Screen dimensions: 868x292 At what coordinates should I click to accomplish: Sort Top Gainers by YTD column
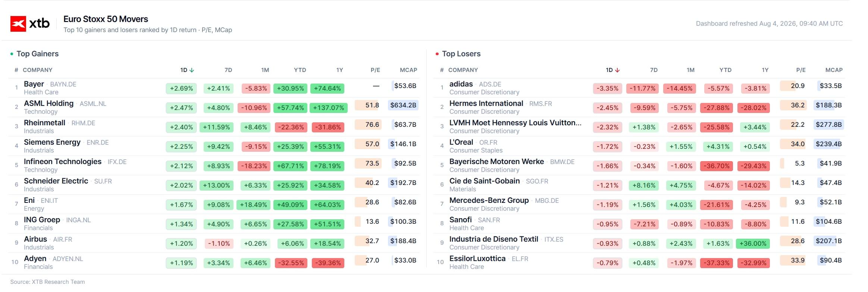[300, 70]
